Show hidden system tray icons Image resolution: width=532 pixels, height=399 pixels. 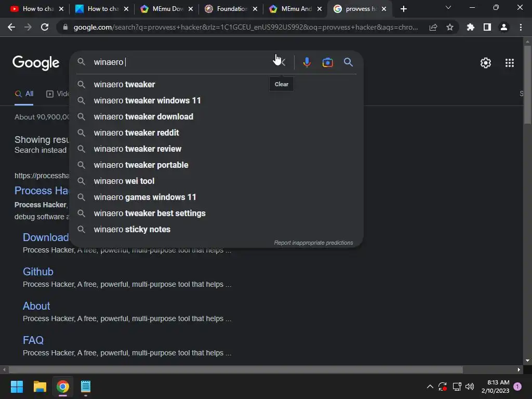pyautogui.click(x=430, y=387)
